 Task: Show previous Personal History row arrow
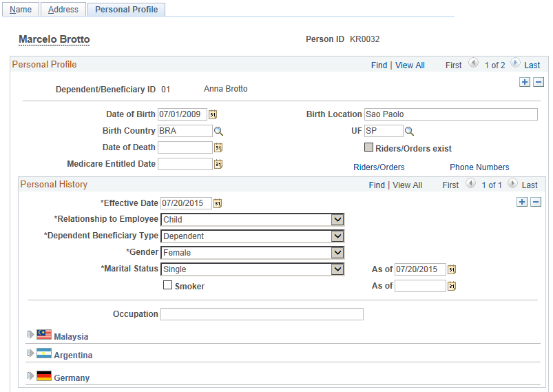pyautogui.click(x=470, y=183)
